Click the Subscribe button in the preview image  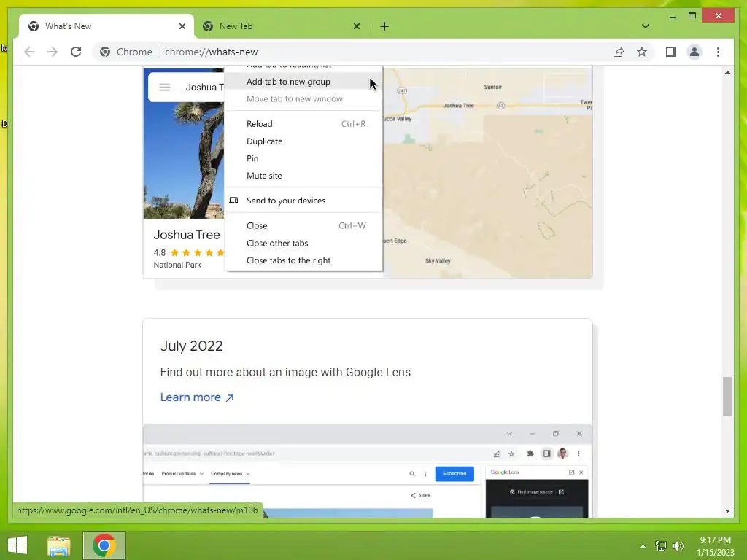point(454,473)
